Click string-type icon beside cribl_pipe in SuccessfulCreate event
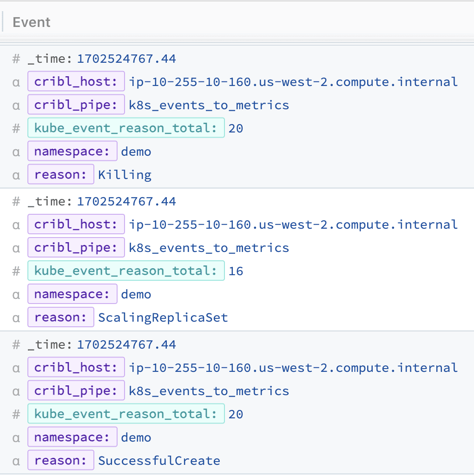 [16, 391]
